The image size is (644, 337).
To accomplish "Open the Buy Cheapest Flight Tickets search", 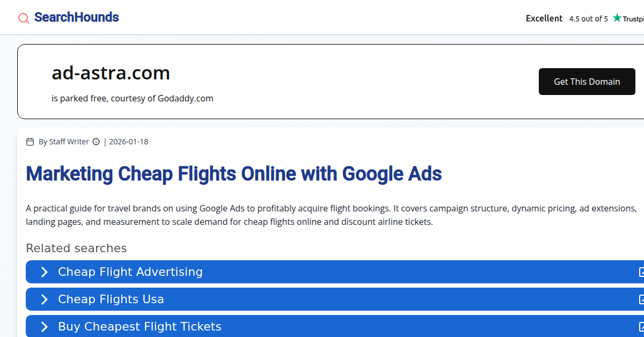I will (140, 327).
